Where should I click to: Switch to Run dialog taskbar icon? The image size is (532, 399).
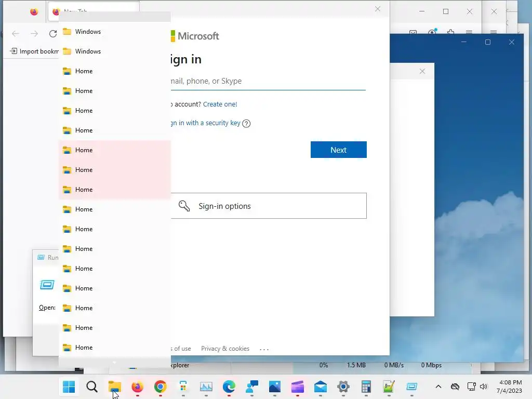coord(411,386)
